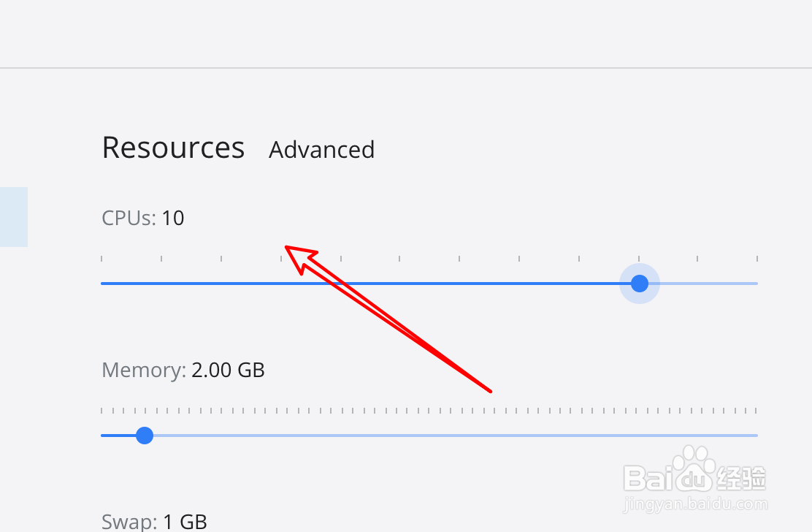
Task: Click the "CPUs: 10" label
Action: (143, 218)
